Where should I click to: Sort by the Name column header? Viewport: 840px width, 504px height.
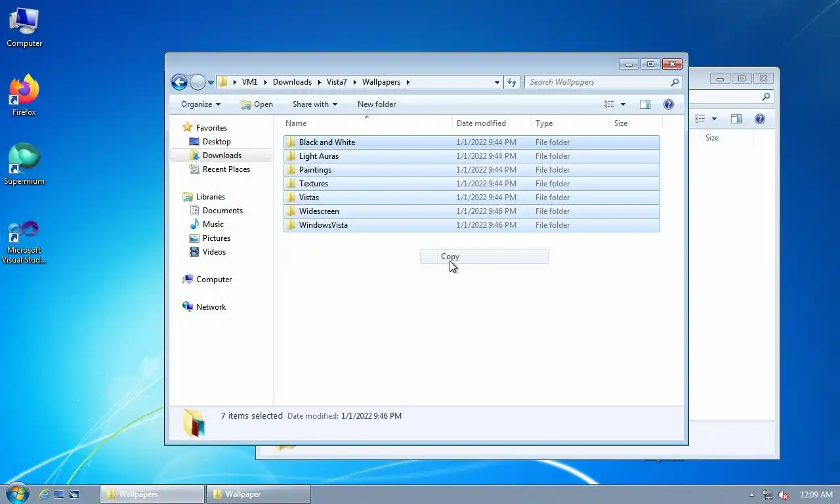[x=367, y=123]
